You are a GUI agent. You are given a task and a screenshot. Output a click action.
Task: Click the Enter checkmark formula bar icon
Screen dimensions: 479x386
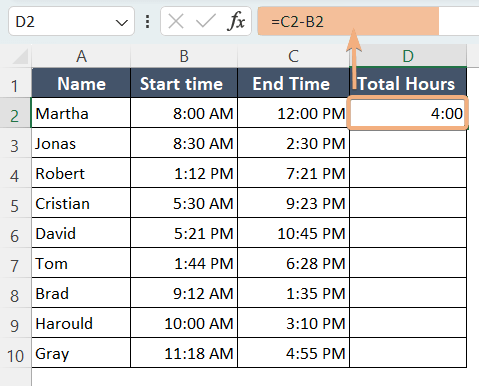[x=206, y=21]
